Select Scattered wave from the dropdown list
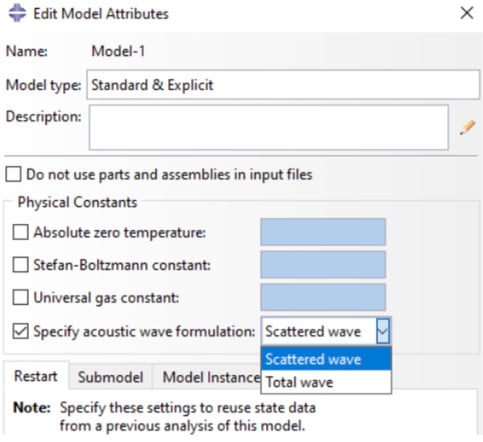This screenshot has width=483, height=442. [326, 359]
